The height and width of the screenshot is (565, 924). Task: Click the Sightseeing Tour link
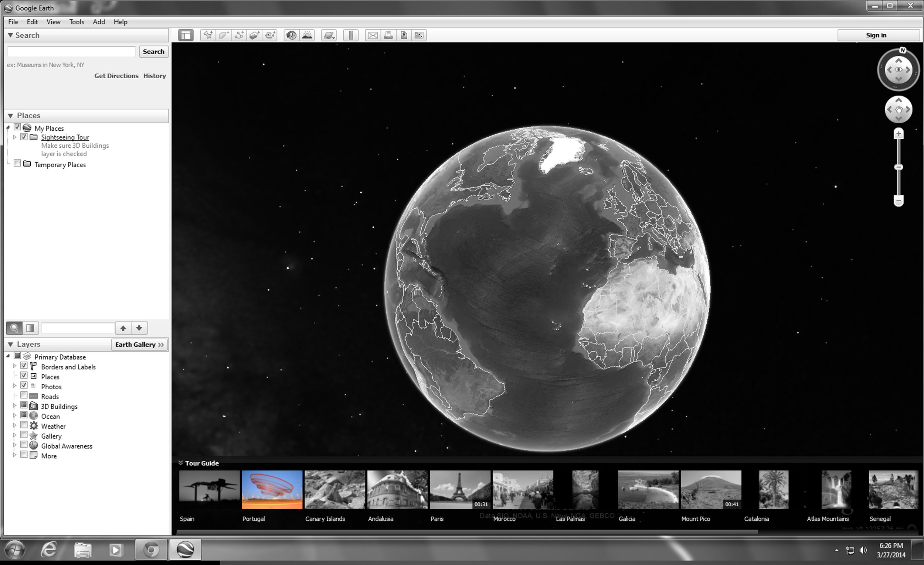65,137
